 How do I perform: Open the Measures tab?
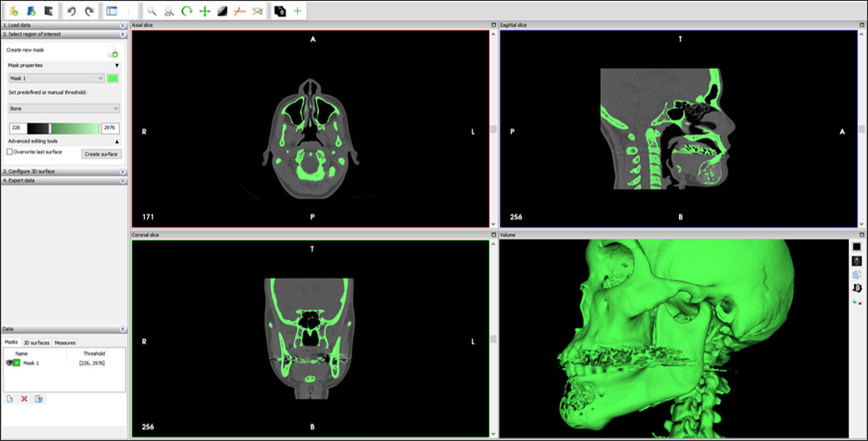[65, 342]
